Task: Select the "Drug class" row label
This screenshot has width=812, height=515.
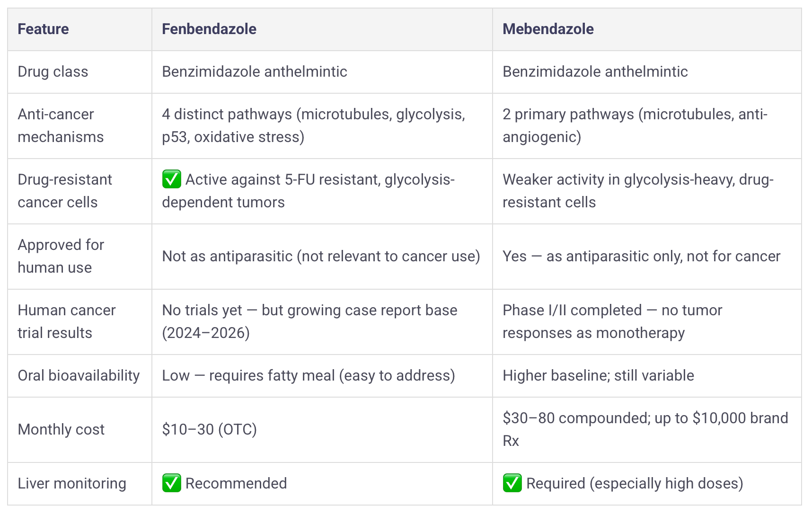Action: (53, 72)
